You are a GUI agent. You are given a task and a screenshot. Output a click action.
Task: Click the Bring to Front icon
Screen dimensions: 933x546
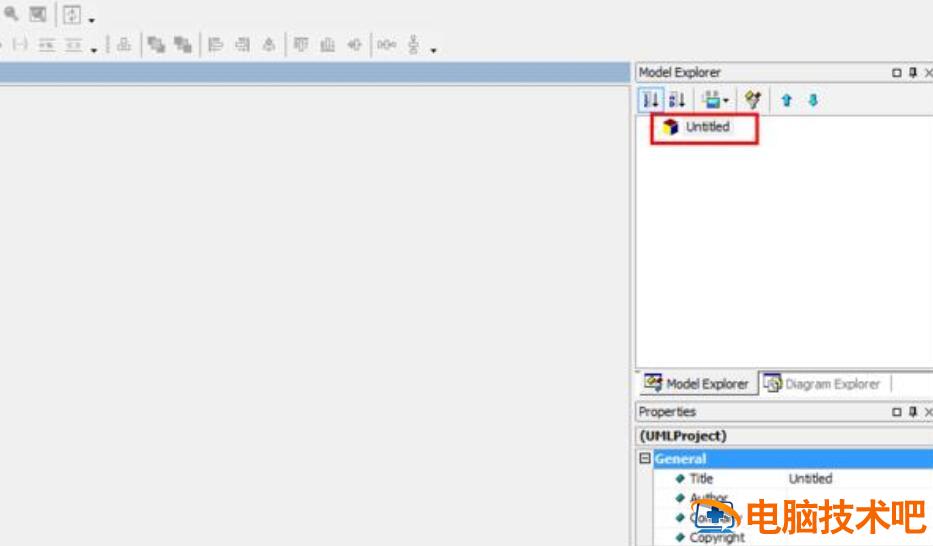(x=156, y=45)
